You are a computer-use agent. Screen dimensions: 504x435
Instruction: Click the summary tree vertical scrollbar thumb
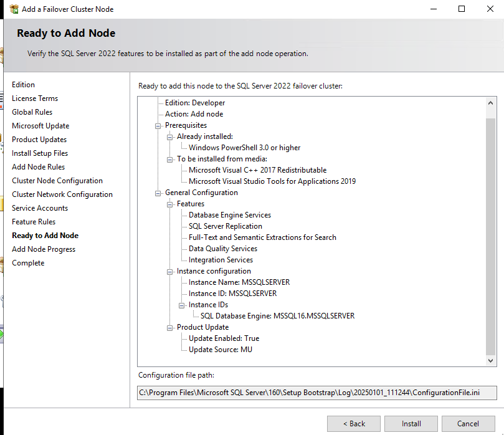pos(490,236)
